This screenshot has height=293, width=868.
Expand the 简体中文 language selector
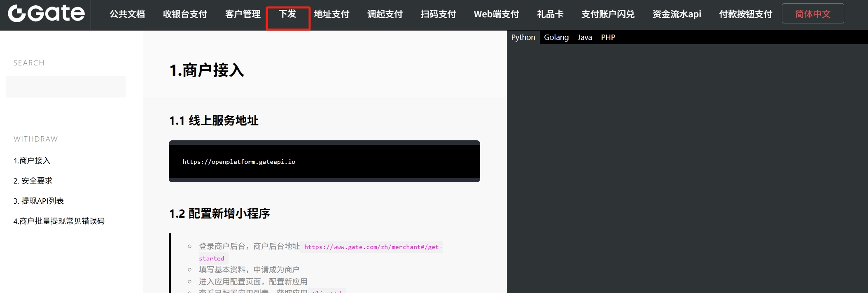[x=812, y=14]
